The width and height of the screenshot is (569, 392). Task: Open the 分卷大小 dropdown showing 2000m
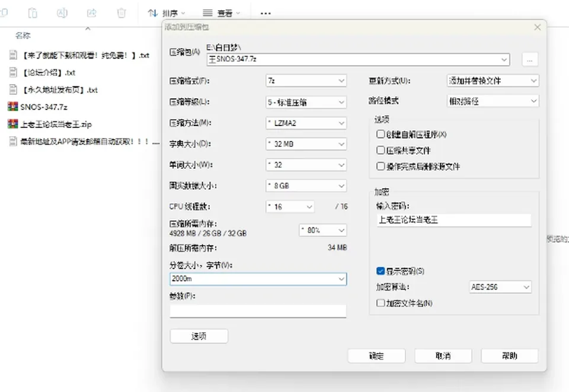tap(258, 279)
